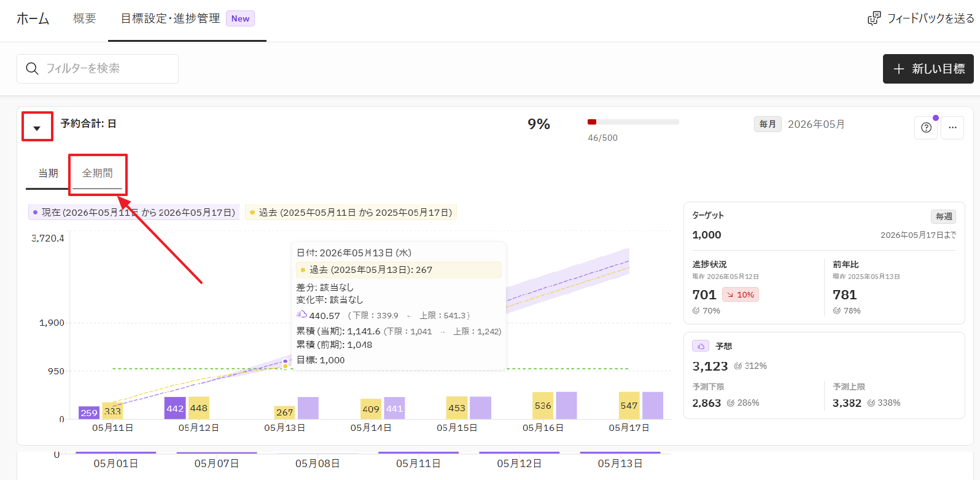The height and width of the screenshot is (480, 980).
Task: Click the 2026年05月 period label
Action: (816, 124)
